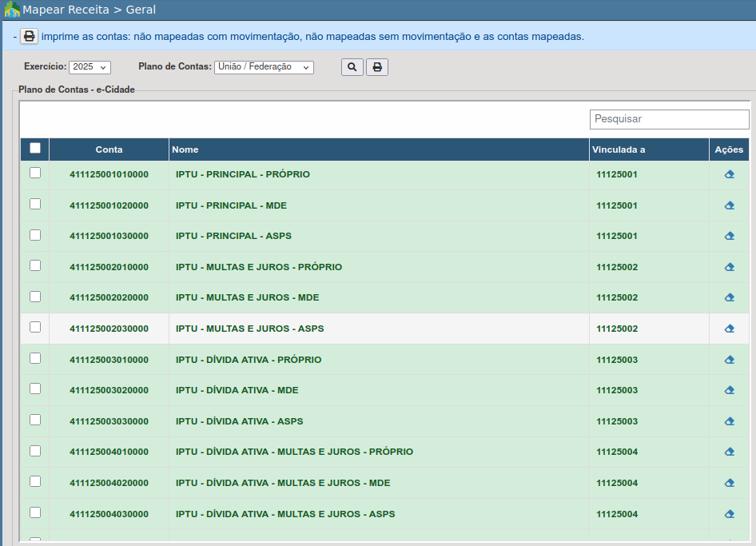The height and width of the screenshot is (546, 756).
Task: Remove mapping for IPTU - DÍVIDA ATIVA - ASPS
Action: click(x=729, y=421)
